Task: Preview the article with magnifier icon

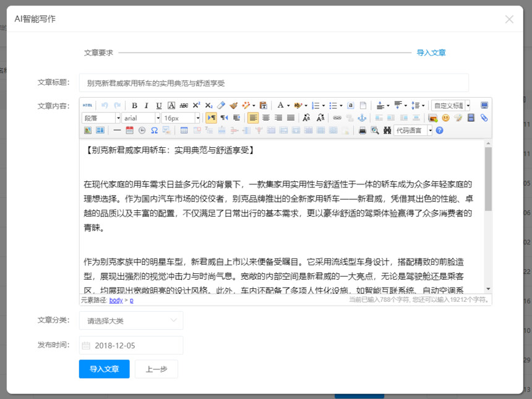Action: pos(375,131)
